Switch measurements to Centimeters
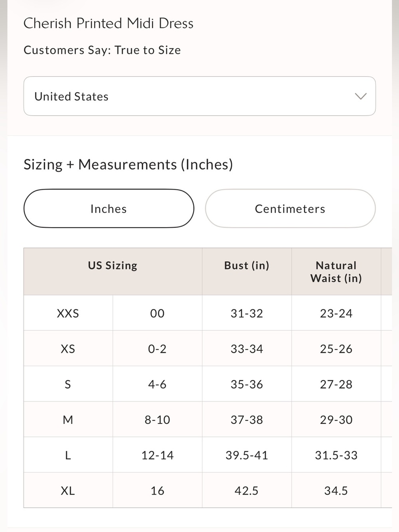 click(x=290, y=208)
